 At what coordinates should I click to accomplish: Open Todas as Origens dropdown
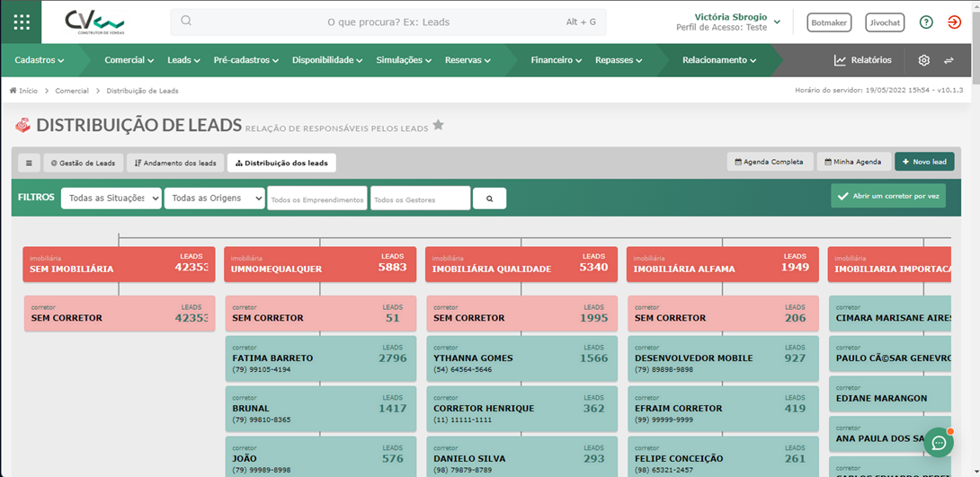click(214, 199)
